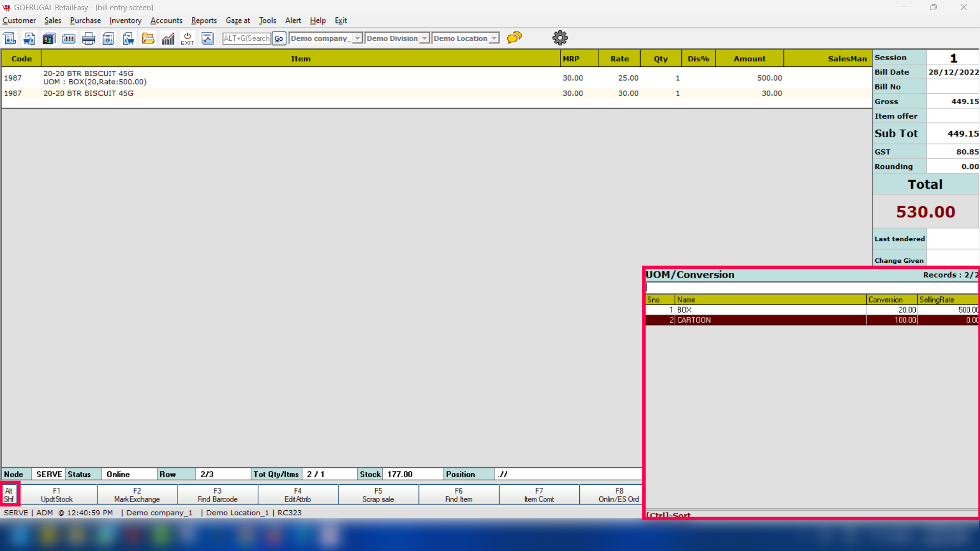Click the ALT+G search input field

[x=247, y=38]
